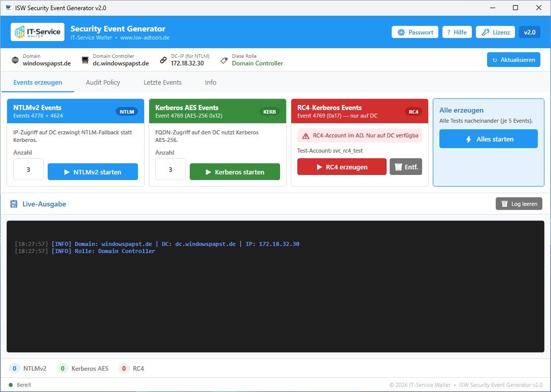Click the red RC4 badge
This screenshot has width=551, height=392.
click(x=414, y=112)
